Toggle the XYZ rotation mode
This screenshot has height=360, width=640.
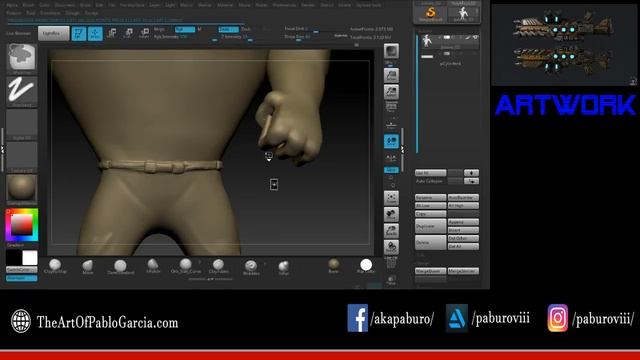(391, 170)
